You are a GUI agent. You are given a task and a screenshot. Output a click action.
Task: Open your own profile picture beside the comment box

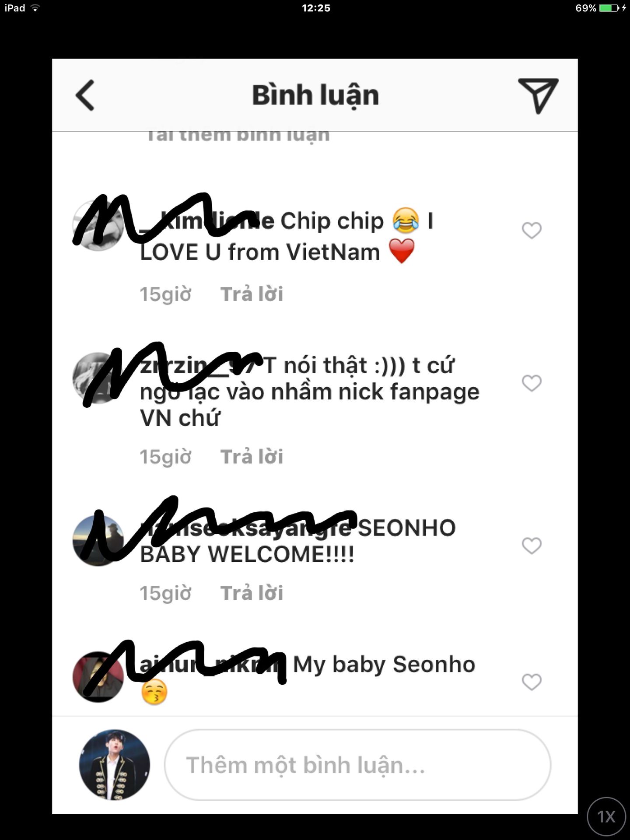pos(114,765)
